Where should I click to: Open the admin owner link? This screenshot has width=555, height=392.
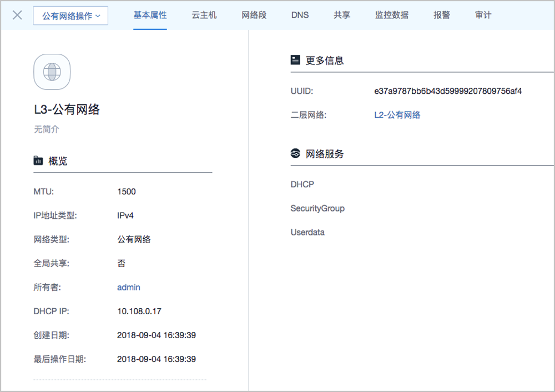click(x=129, y=287)
